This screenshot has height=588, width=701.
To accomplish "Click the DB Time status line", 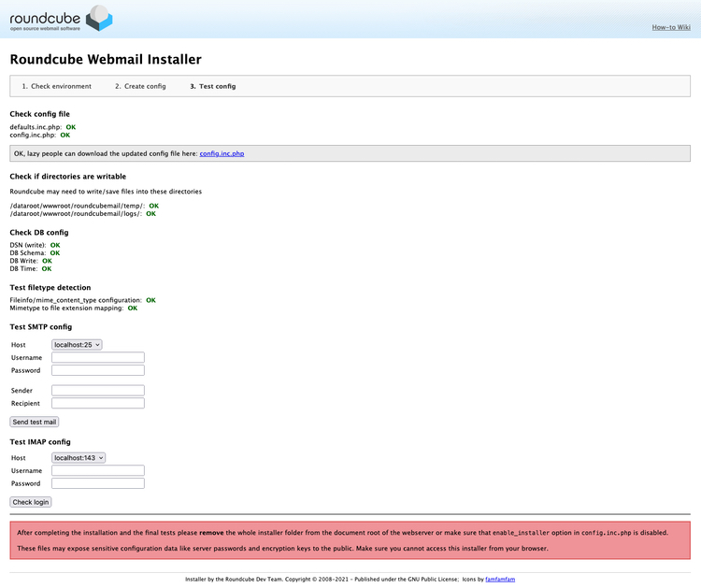I will [x=31, y=268].
